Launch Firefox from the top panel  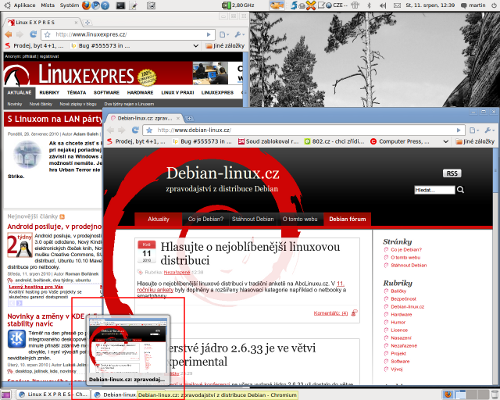tap(86, 5)
